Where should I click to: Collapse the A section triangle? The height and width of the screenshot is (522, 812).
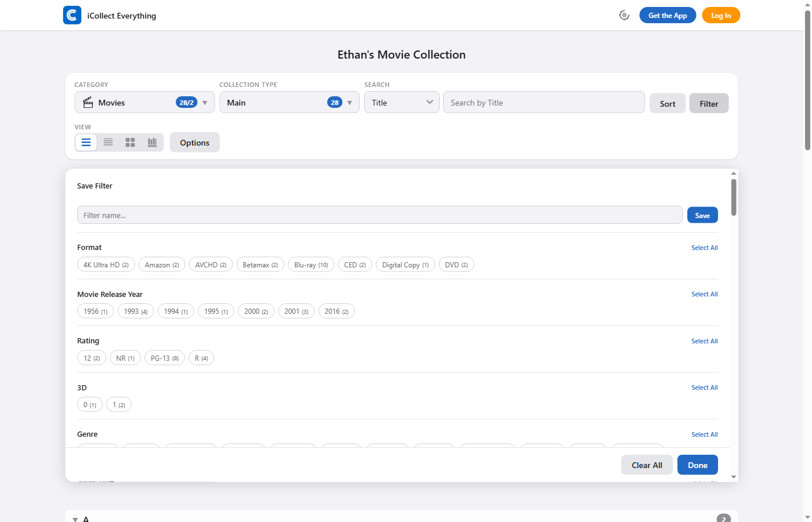pyautogui.click(x=75, y=519)
